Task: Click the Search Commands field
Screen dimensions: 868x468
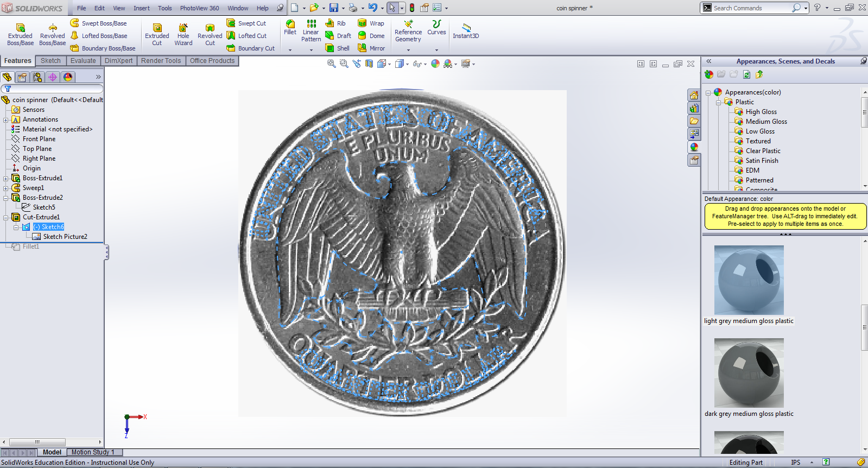Action: 751,8
